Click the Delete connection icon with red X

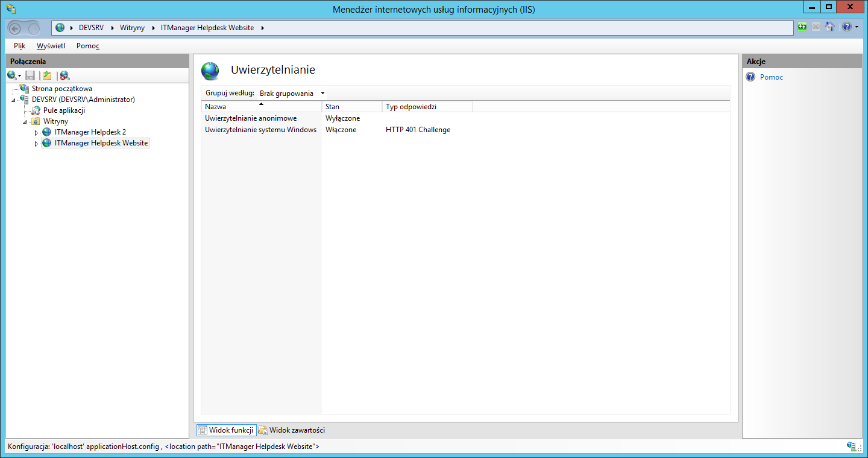pos(64,75)
